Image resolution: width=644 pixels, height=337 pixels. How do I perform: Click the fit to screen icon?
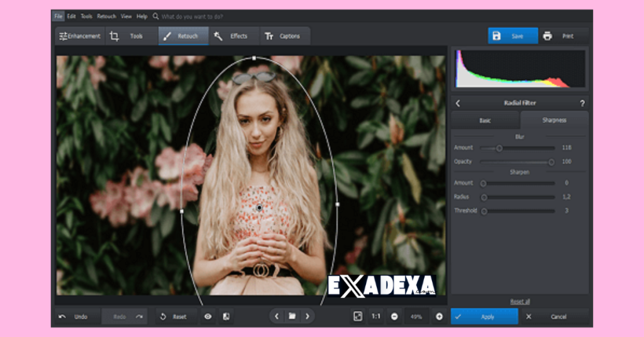358,316
